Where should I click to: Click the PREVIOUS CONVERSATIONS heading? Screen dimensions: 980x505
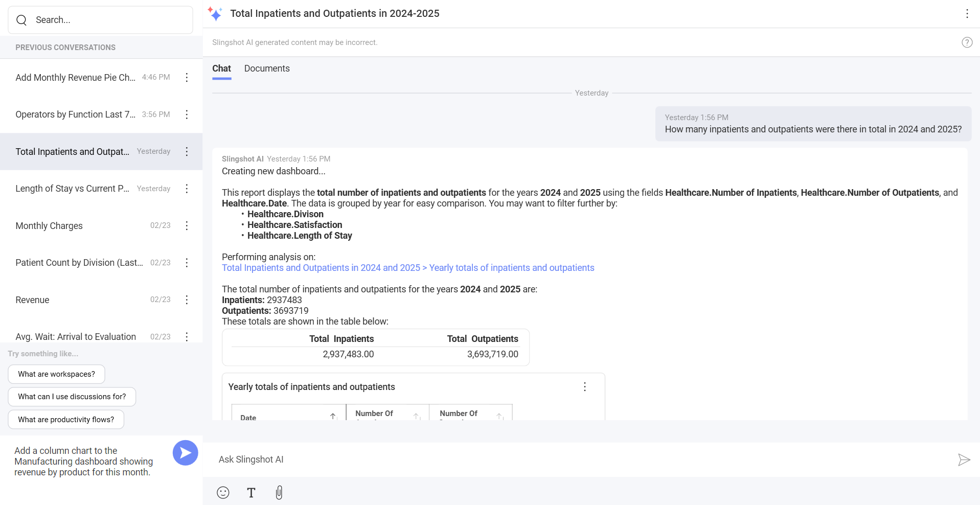tap(65, 48)
